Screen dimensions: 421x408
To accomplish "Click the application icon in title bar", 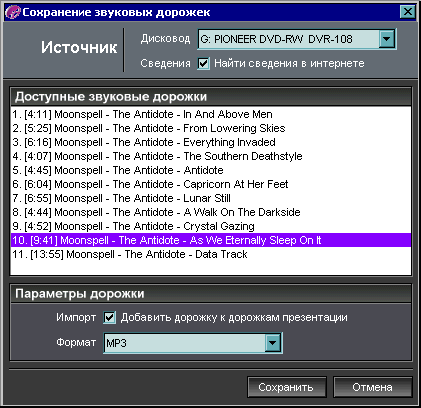I will [13, 12].
